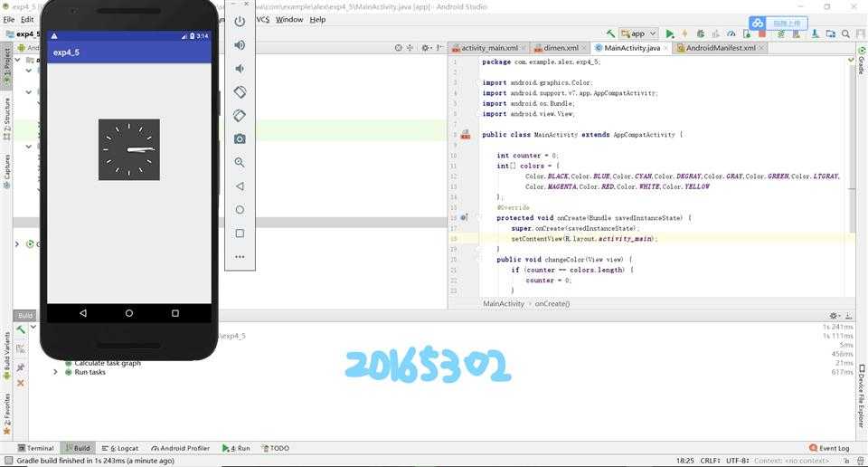
Task: Open the Run tool window
Action: (x=236, y=448)
